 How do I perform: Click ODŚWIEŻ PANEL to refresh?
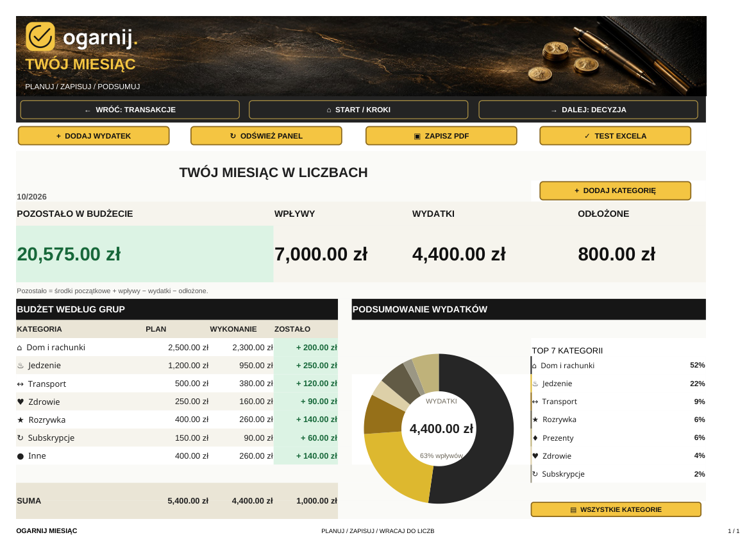point(266,136)
